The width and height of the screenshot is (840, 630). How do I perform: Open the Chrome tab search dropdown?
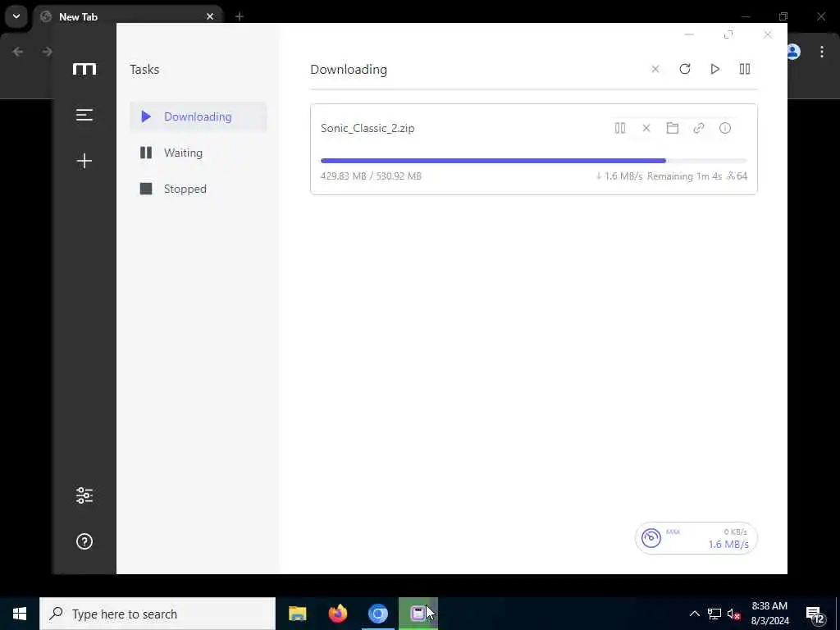16,16
